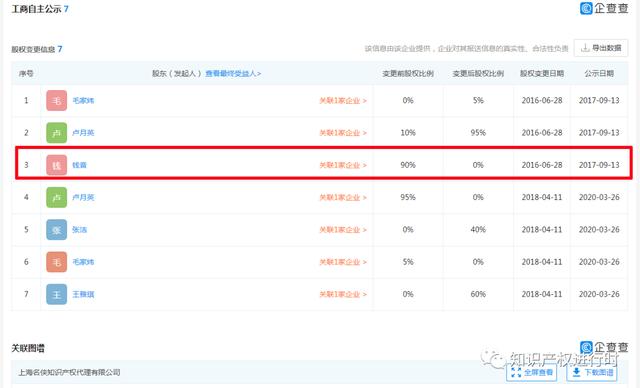Open the 张 shareholder name in row 5
The image size is (640, 388).
click(80, 229)
